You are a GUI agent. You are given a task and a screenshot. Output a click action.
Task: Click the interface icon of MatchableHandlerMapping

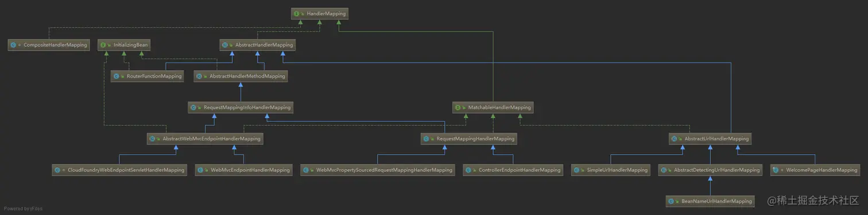(458, 107)
